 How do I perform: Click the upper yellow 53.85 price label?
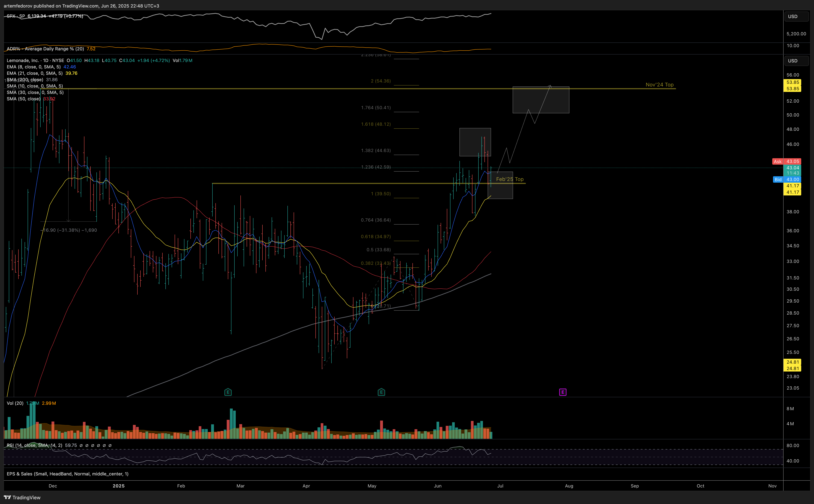click(792, 82)
